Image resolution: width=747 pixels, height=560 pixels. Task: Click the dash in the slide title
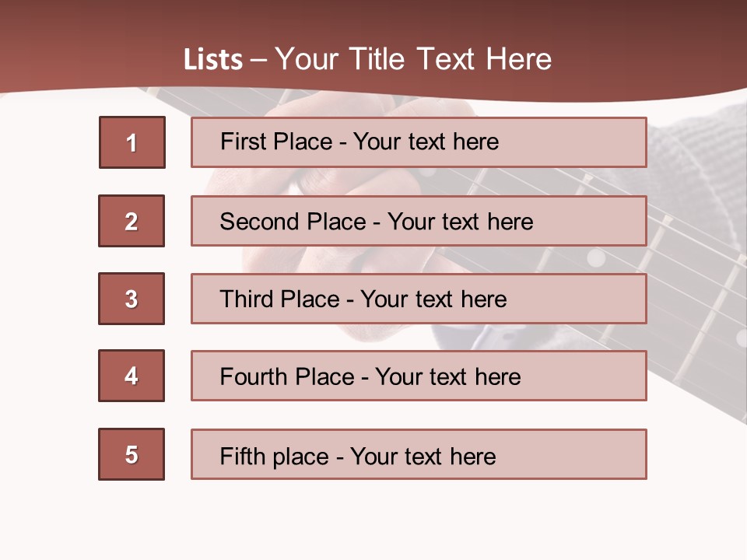pos(259,59)
